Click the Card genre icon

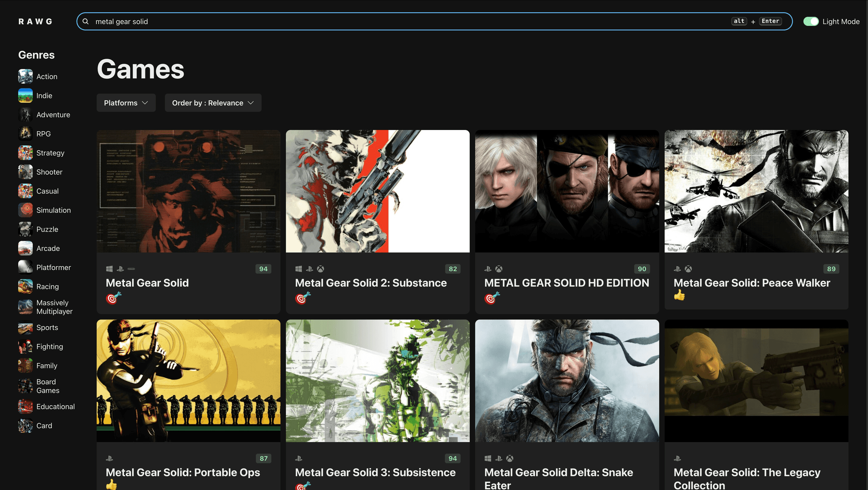[25, 426]
